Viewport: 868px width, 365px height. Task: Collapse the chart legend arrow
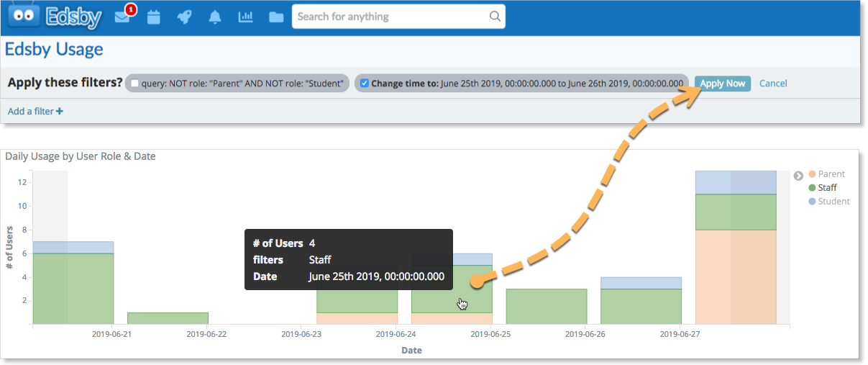(798, 176)
